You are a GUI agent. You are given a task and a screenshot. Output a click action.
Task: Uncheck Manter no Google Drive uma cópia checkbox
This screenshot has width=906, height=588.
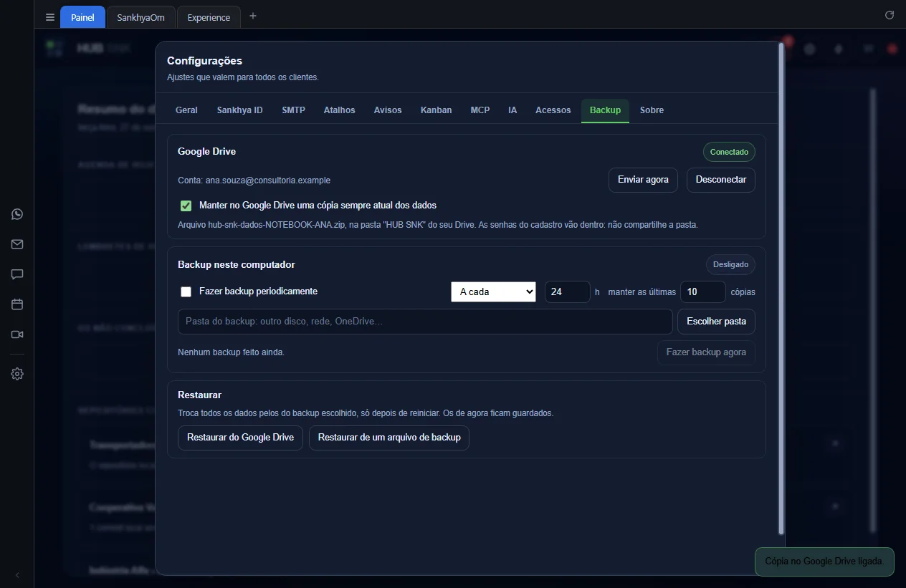click(186, 206)
